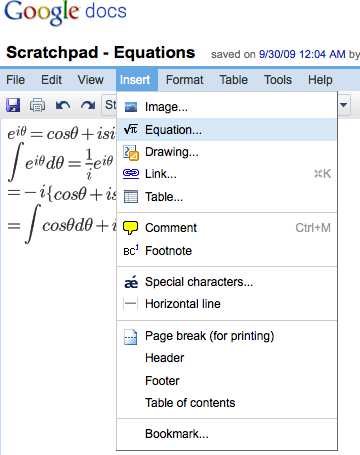Image resolution: width=360 pixels, height=455 pixels.
Task: Click the integral e^iθ dθ equation
Action: (x=61, y=162)
